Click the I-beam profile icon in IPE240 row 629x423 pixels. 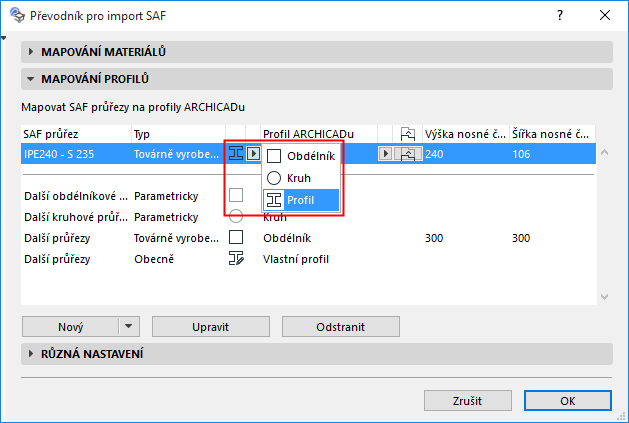click(x=236, y=153)
